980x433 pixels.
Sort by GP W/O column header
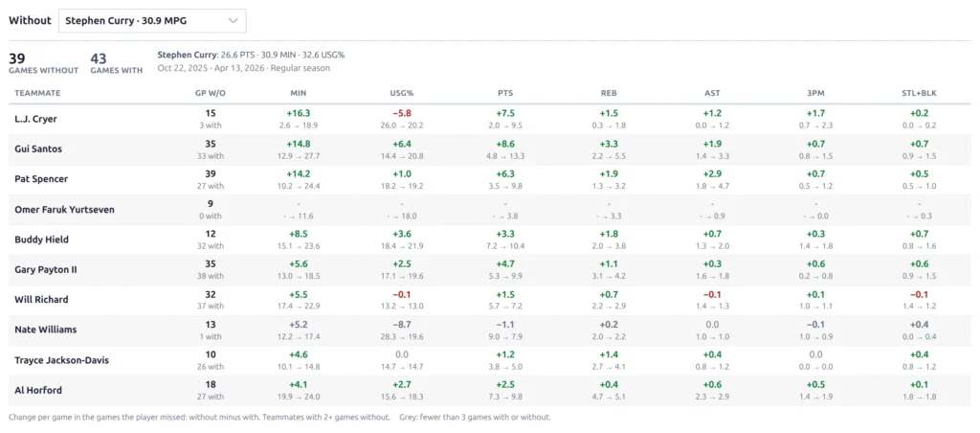point(211,93)
